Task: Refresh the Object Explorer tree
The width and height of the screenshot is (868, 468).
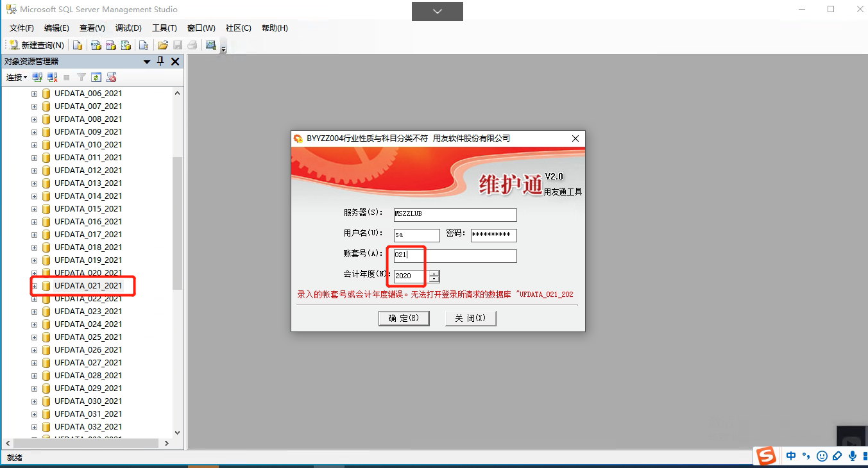Action: pyautogui.click(x=96, y=77)
